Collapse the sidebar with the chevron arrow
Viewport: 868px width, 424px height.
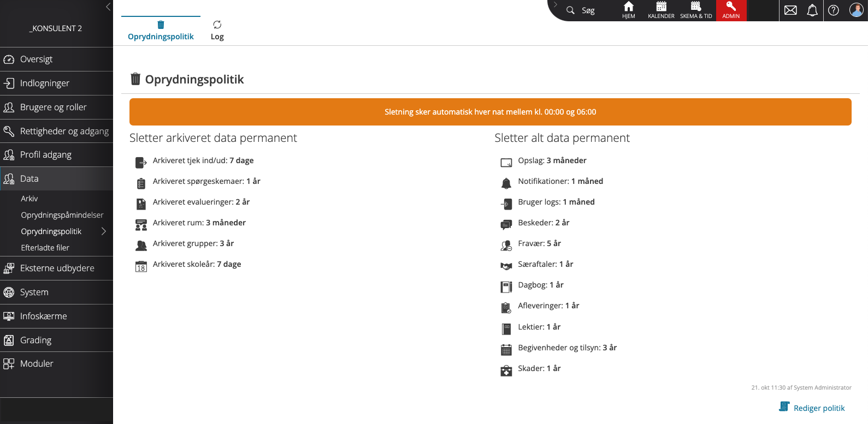click(108, 7)
